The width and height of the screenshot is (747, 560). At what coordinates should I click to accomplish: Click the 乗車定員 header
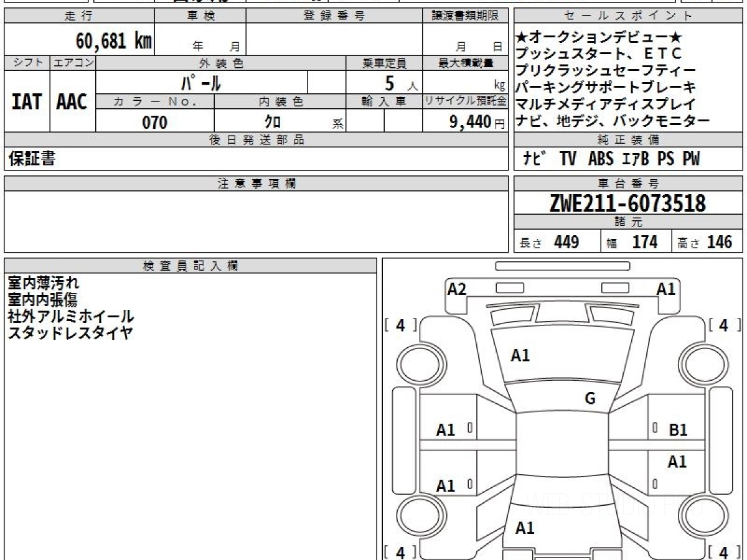coord(384,63)
